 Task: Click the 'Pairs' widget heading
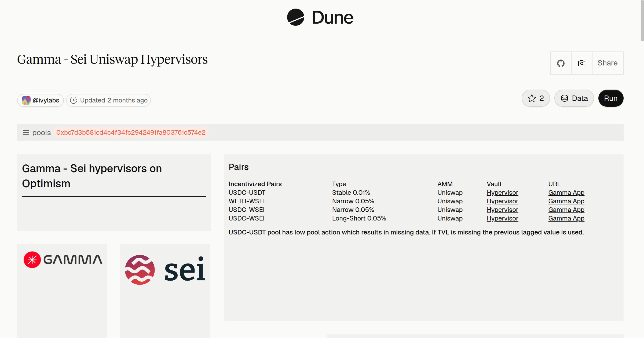pos(239,167)
